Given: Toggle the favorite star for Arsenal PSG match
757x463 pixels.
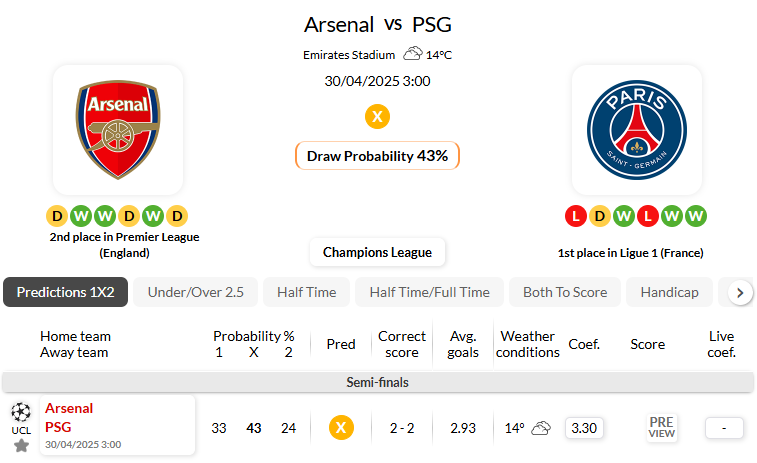Looking at the screenshot, I should (x=21, y=446).
